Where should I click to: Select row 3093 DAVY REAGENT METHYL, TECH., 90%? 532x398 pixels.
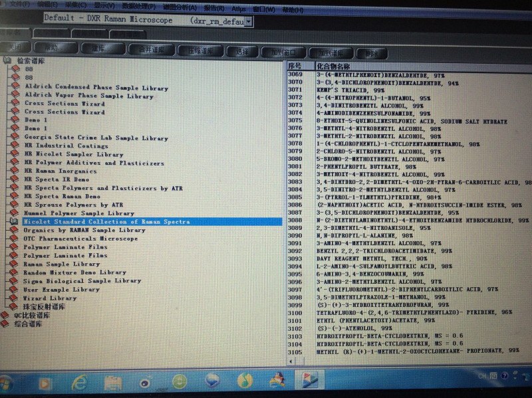coord(372,258)
